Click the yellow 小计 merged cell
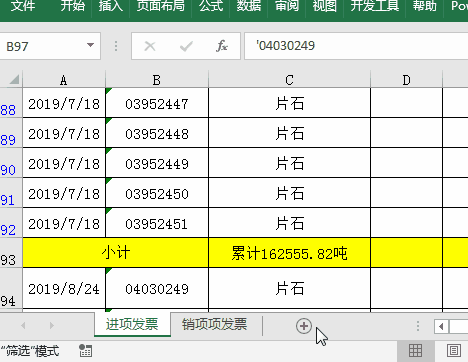The image size is (468, 362). (x=115, y=253)
